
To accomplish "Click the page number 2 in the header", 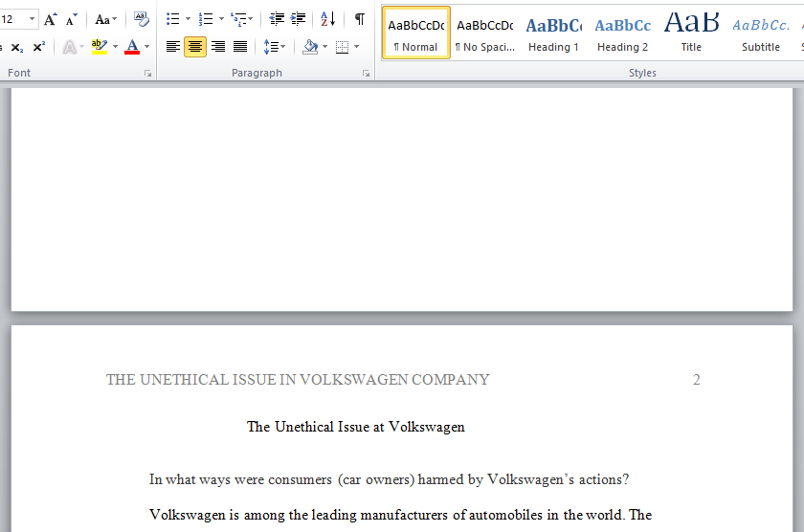I will click(x=697, y=380).
